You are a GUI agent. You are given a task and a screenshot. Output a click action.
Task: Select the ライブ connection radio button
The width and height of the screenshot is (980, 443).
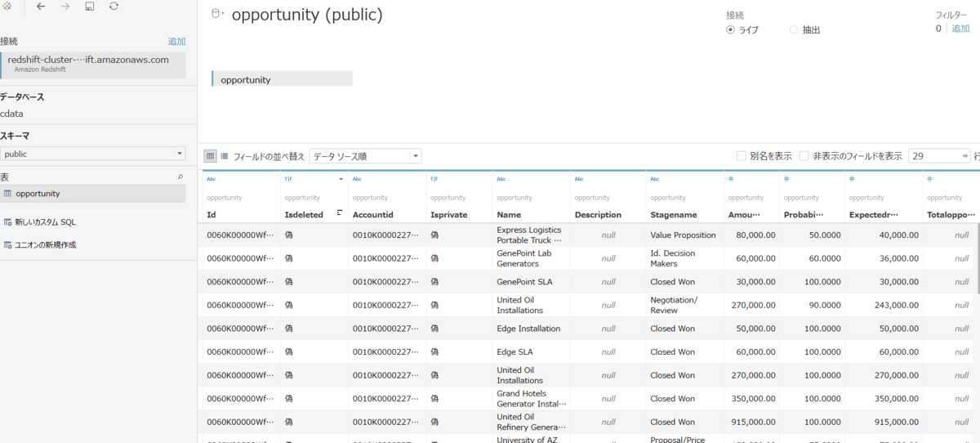coord(731,29)
